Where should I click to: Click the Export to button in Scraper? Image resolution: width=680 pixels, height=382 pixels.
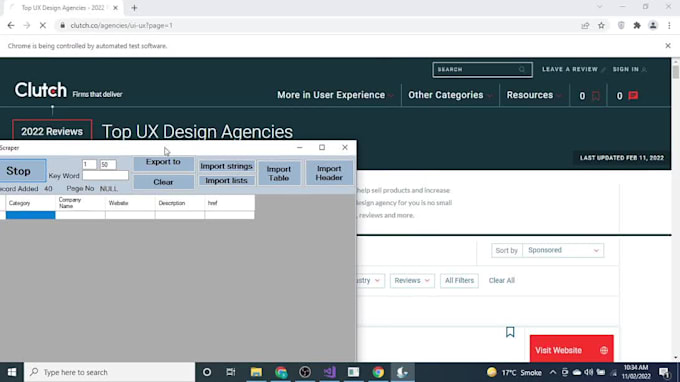[x=163, y=163]
